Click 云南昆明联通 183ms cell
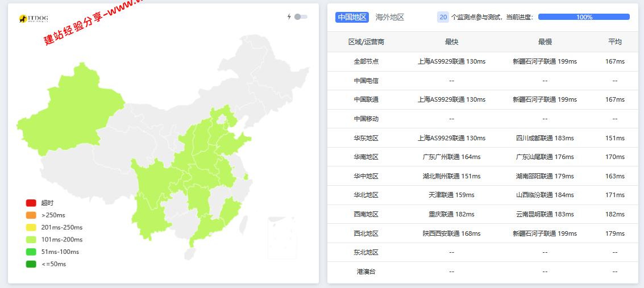The height and width of the screenshot is (288, 644). pos(545,214)
